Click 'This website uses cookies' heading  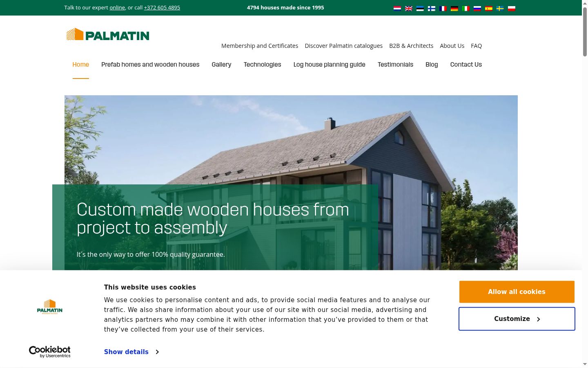pos(150,287)
